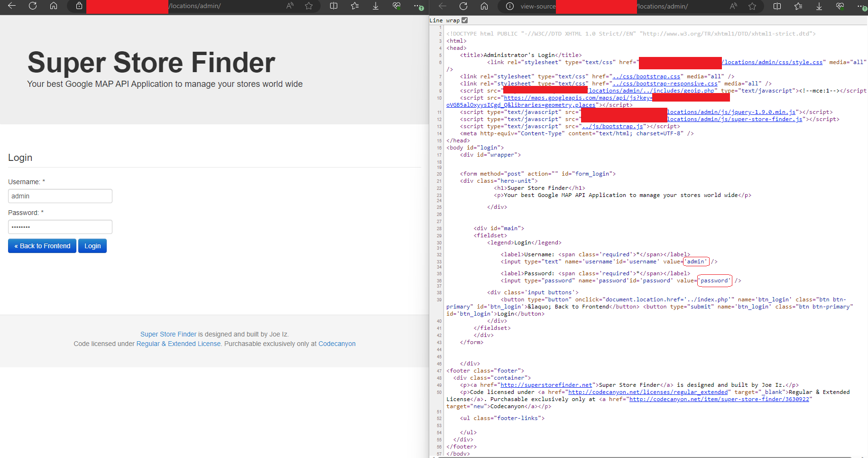Click the DOCTYPE declaration line in source
868x458 pixels.
631,34
